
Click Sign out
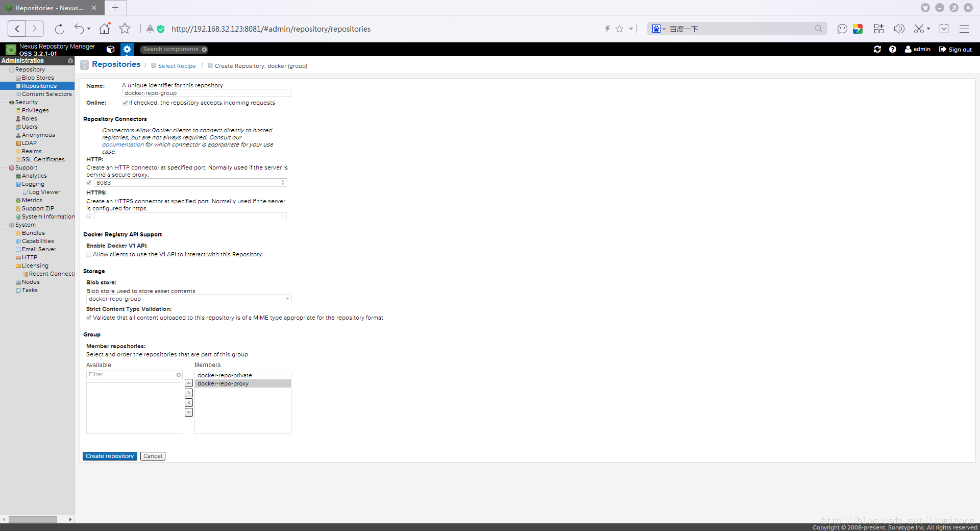click(955, 50)
